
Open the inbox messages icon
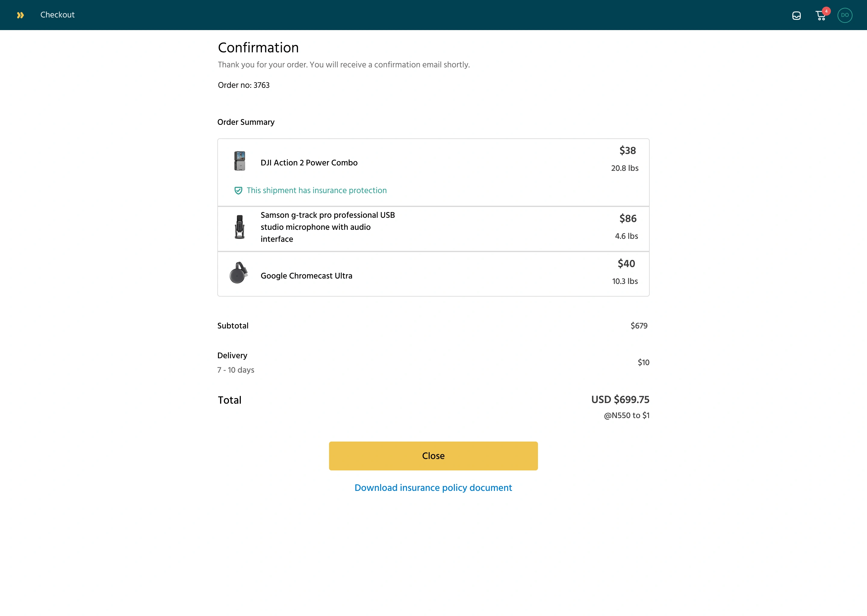point(796,16)
